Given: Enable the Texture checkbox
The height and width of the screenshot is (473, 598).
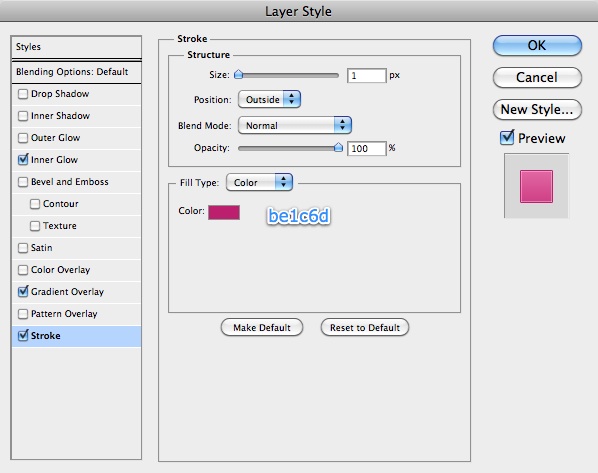Looking at the screenshot, I should [x=35, y=226].
